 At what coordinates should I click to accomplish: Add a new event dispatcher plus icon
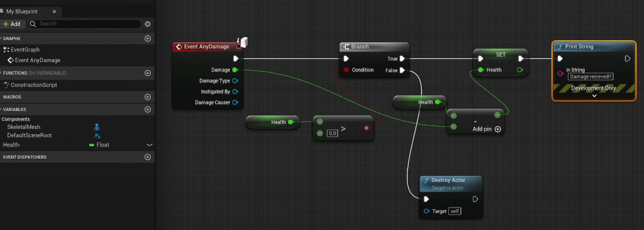147,157
